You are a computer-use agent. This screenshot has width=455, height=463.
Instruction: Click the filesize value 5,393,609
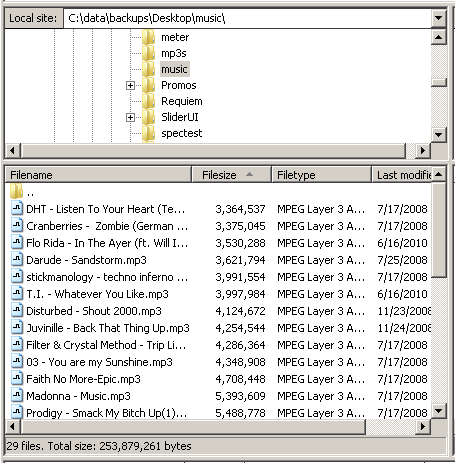[240, 396]
